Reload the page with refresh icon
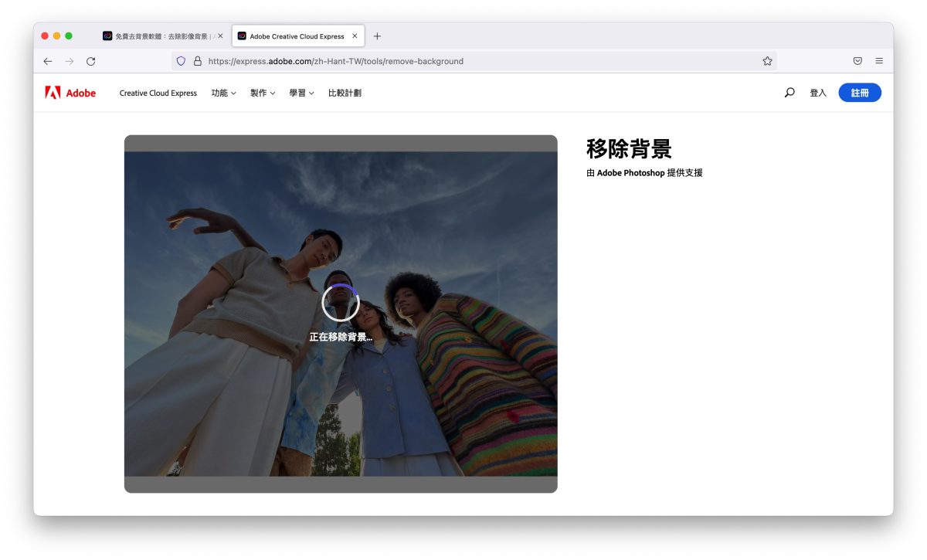927x560 pixels. [91, 61]
